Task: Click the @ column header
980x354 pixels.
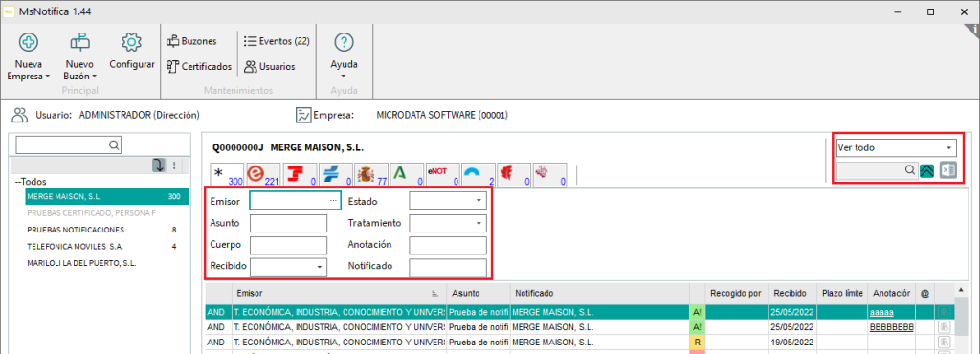Action: (924, 293)
